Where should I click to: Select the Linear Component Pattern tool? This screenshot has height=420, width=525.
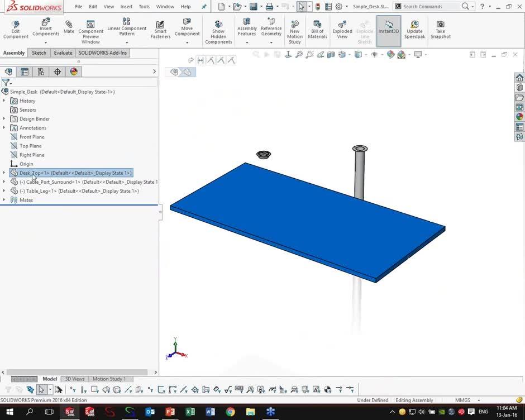(x=127, y=28)
